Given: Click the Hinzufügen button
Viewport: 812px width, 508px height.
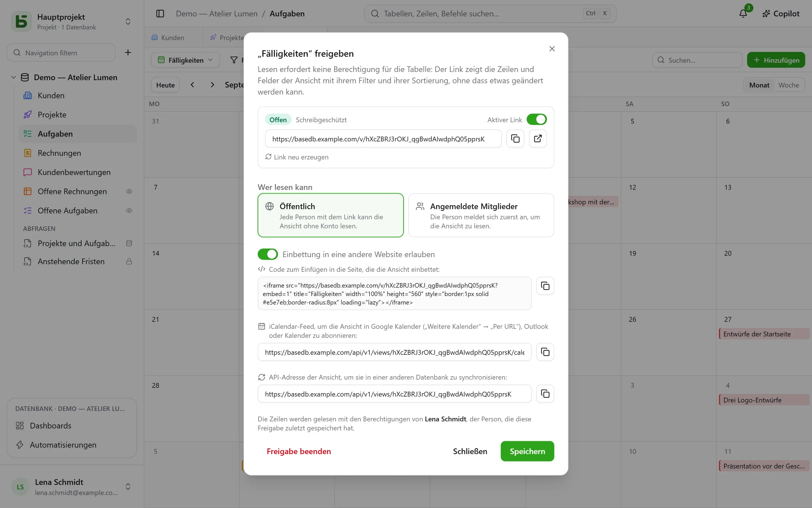Looking at the screenshot, I should click(x=776, y=60).
